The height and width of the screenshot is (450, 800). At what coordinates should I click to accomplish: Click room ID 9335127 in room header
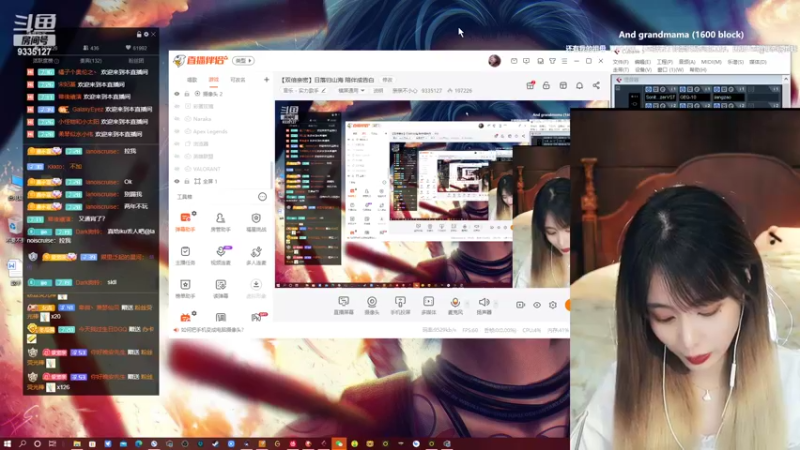pos(432,90)
